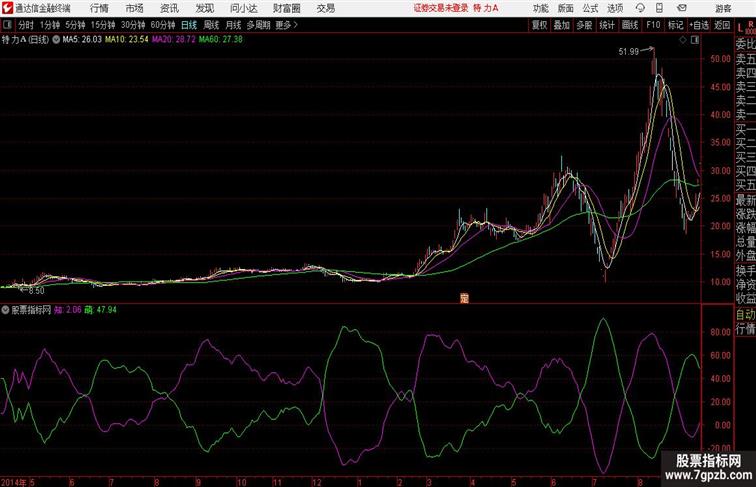Screen dimensions: 756x487
Task: Click the 8.50 low price label
Action: [x=36, y=291]
